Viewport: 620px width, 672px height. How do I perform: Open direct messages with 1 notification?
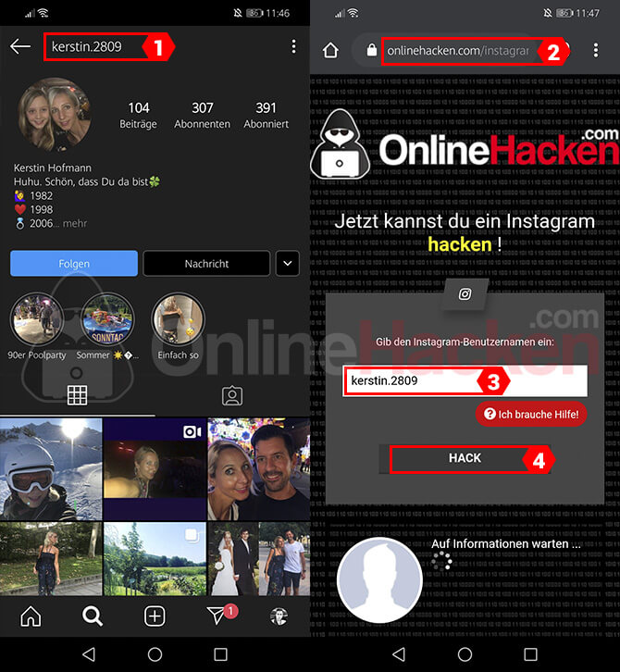tap(221, 615)
